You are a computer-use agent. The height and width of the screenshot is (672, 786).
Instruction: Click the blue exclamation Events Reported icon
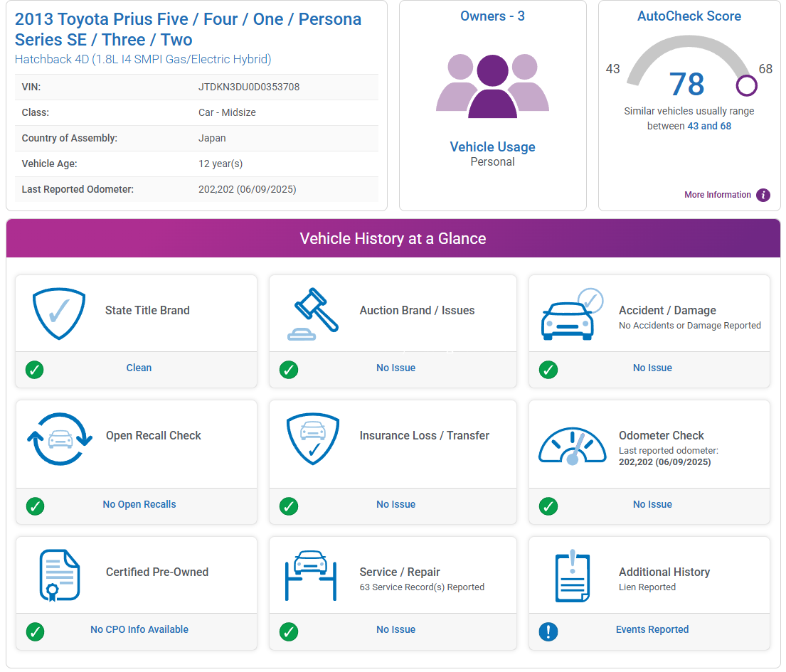point(548,631)
